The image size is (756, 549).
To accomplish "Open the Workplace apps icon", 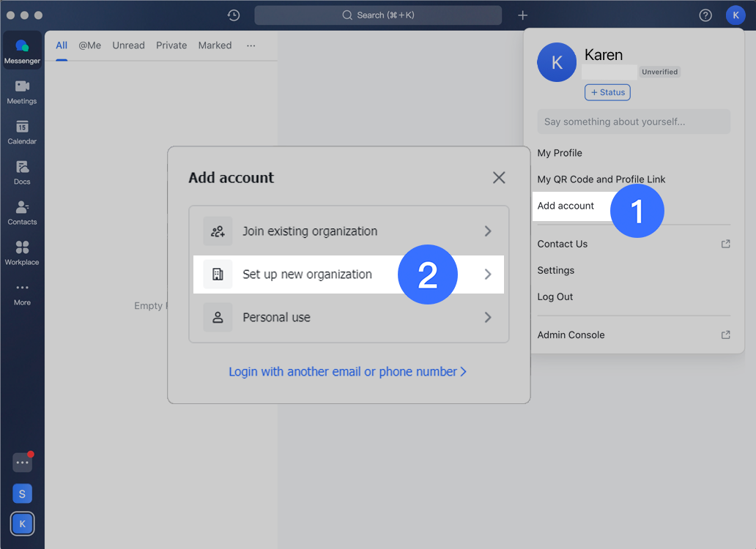I will click(22, 253).
